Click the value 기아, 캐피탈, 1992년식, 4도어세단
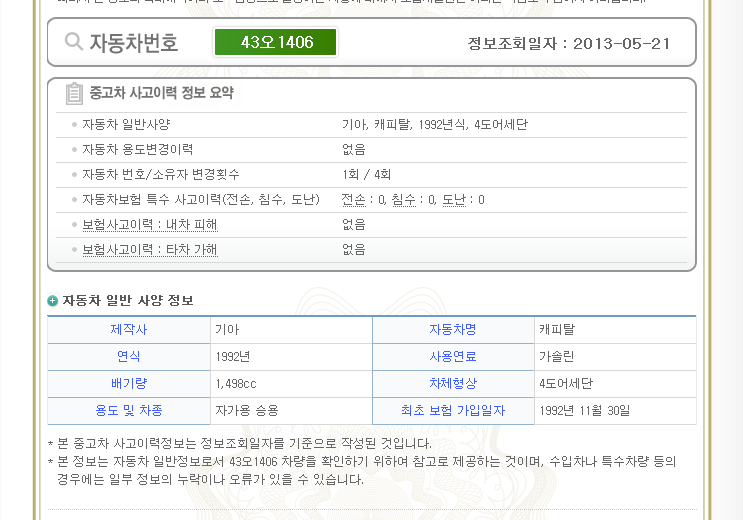The image size is (743, 520). point(435,125)
